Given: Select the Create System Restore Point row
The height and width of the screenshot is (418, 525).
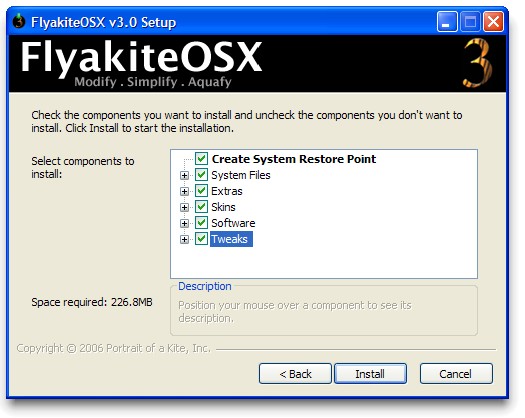Looking at the screenshot, I should [x=294, y=159].
